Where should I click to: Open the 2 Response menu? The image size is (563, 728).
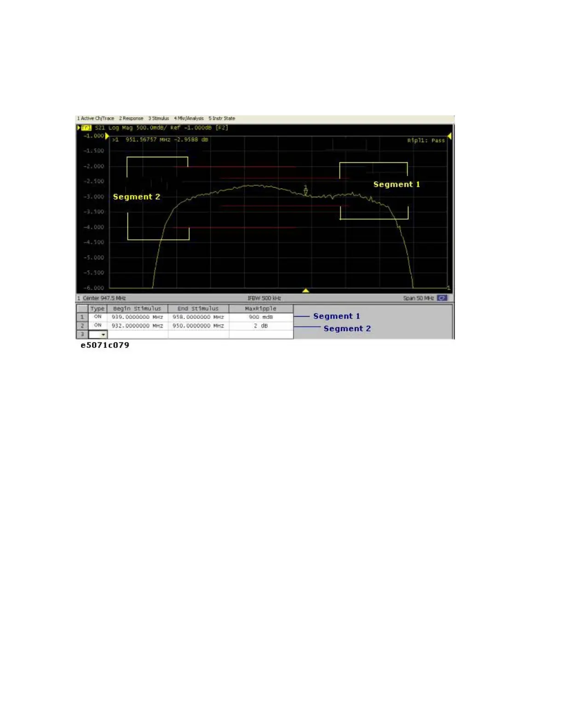[x=131, y=119]
